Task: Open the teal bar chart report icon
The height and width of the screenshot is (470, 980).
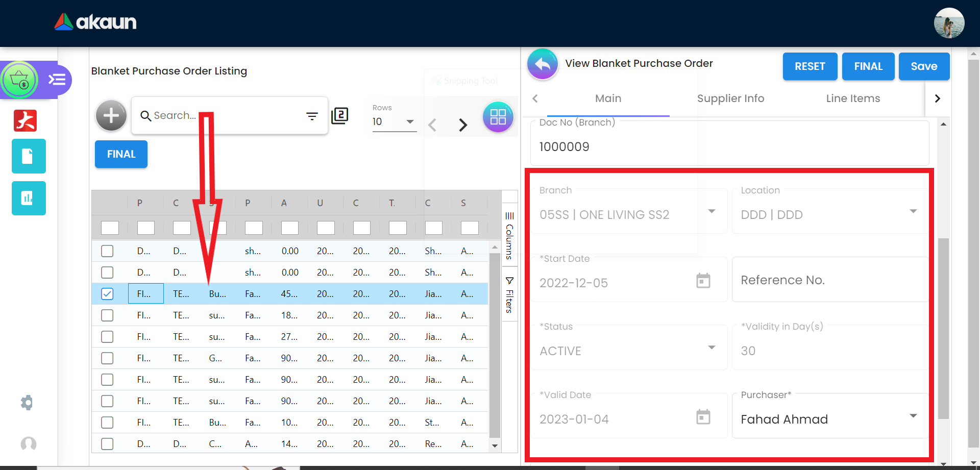Action: (x=29, y=198)
